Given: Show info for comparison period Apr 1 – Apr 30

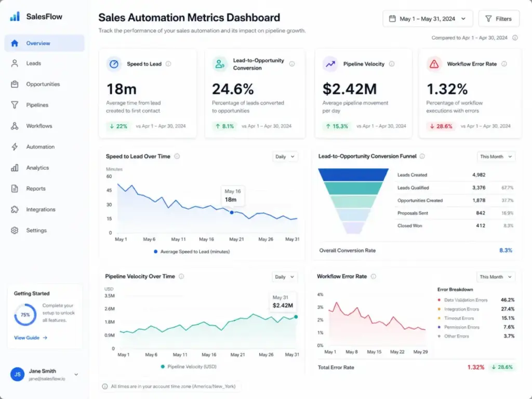Looking at the screenshot, I should [x=515, y=37].
